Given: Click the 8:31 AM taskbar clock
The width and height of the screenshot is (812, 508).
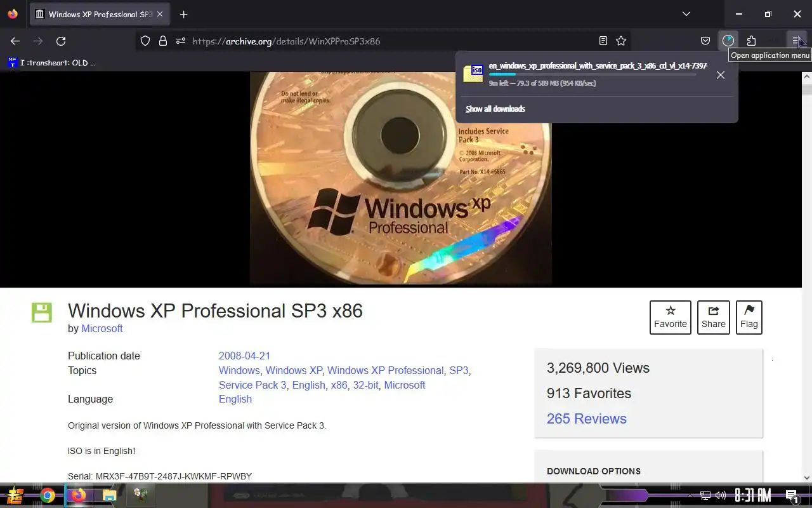Looking at the screenshot, I should pos(752,495).
